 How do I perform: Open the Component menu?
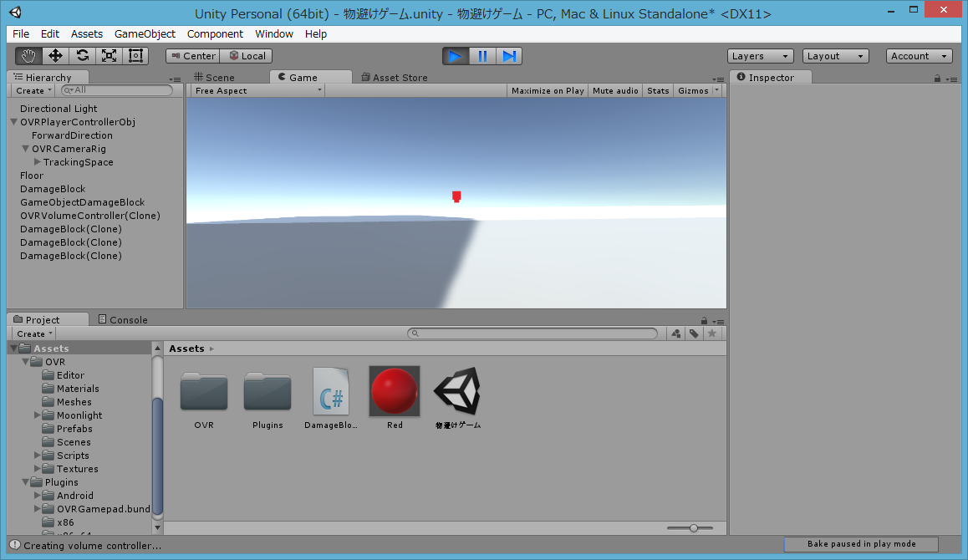click(215, 34)
